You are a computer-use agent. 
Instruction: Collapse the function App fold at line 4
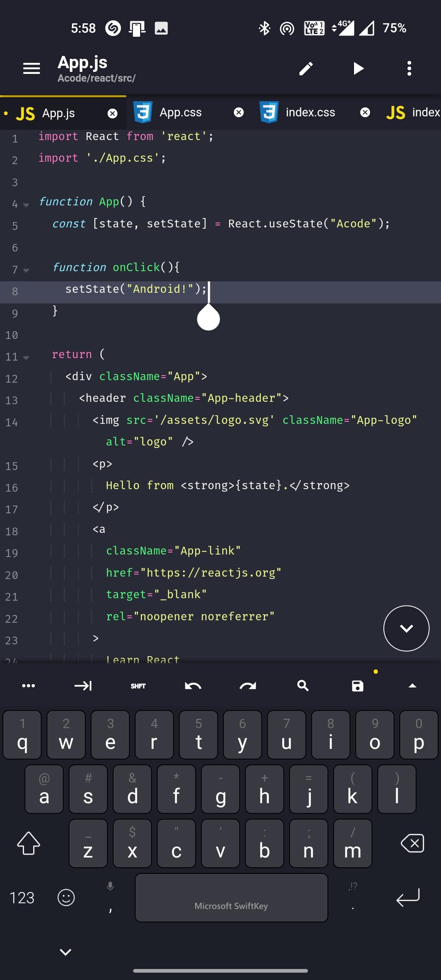coord(26,205)
